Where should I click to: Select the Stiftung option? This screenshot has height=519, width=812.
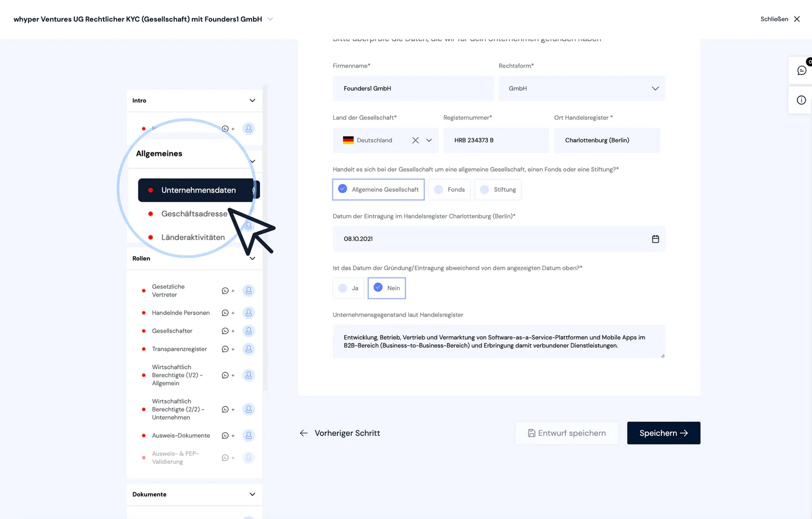coord(498,189)
